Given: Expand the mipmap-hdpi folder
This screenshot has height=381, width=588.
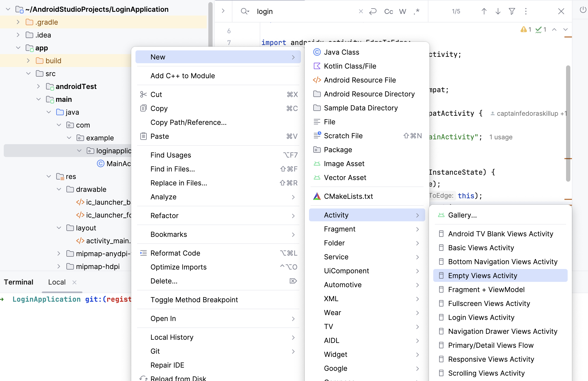Looking at the screenshot, I should [59, 266].
